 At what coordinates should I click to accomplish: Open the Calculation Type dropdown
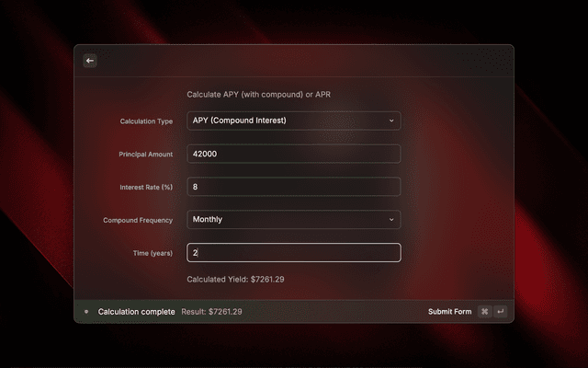293,121
